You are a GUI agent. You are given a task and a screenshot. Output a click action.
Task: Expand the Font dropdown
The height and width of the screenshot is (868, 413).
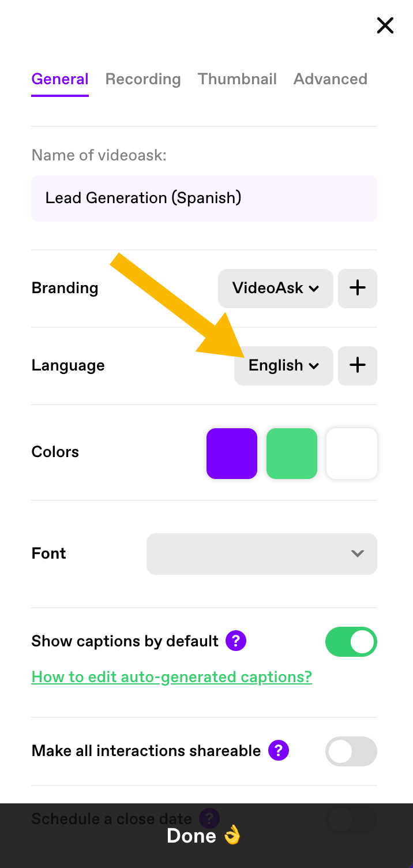coord(262,553)
